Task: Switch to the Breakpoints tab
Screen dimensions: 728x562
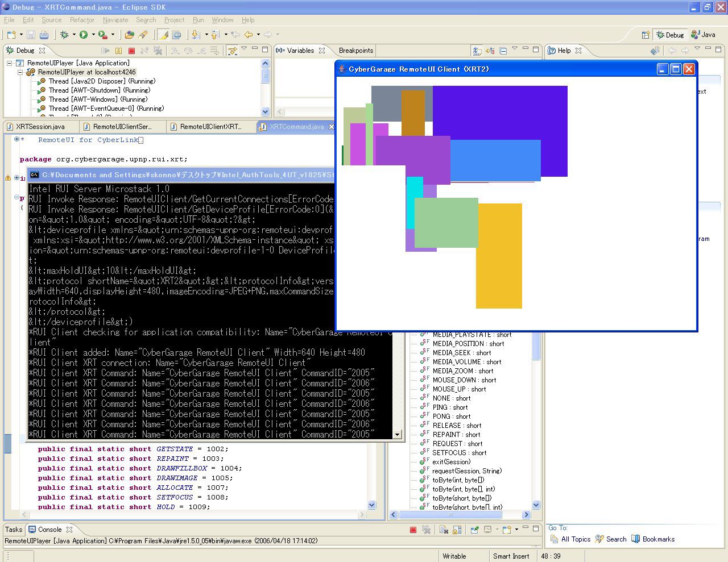Action: (x=356, y=51)
